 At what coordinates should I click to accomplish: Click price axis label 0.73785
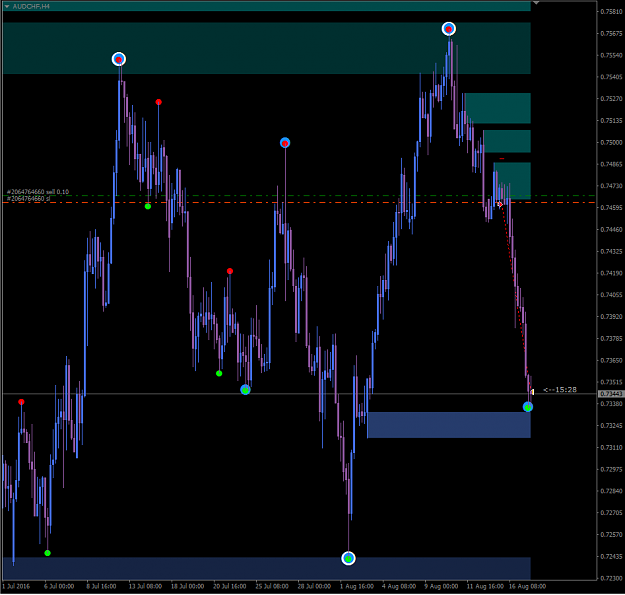[611, 339]
